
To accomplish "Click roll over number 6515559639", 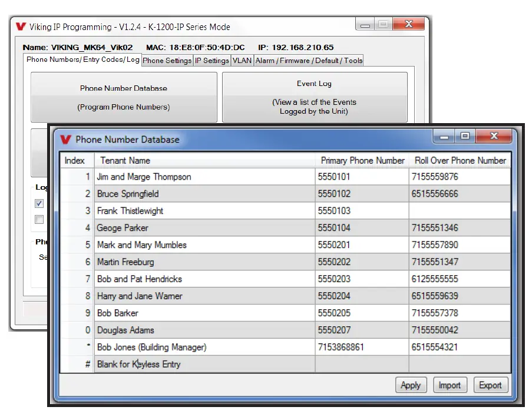I will (460, 296).
